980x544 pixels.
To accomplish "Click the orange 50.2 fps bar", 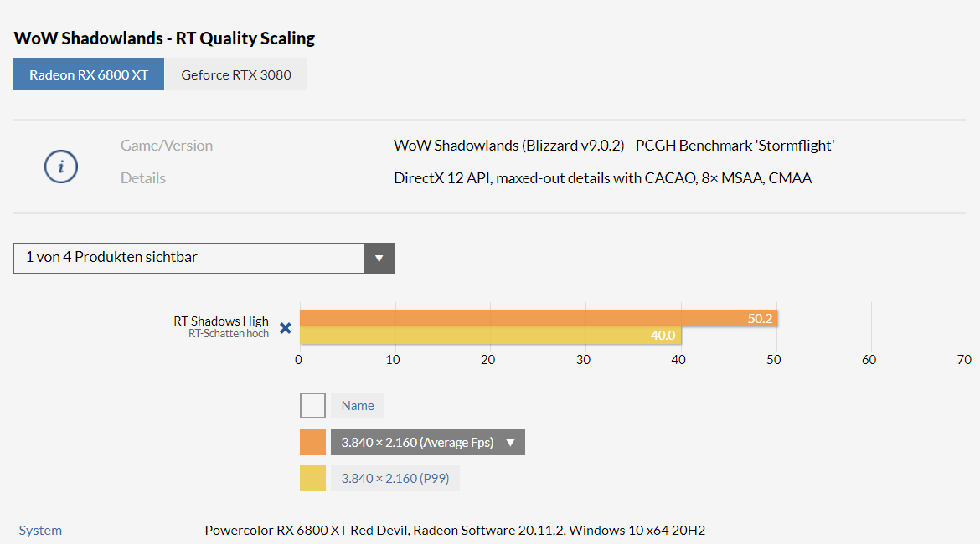I will [539, 319].
